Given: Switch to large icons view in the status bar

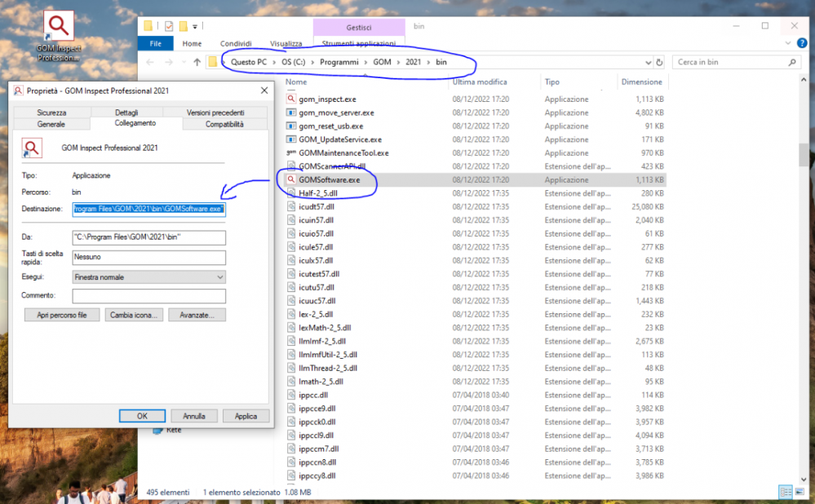Looking at the screenshot, I should 798,492.
